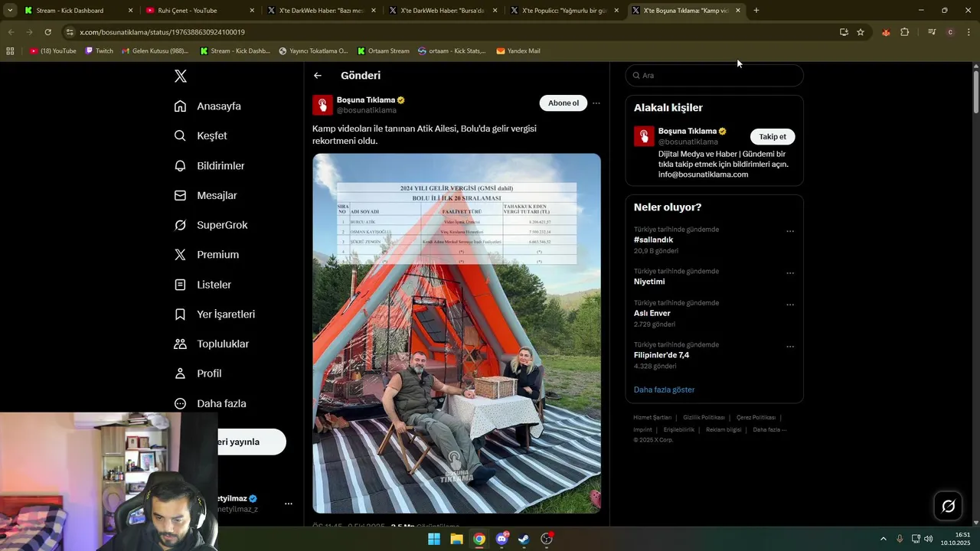Screen dimensions: 980x551
Task: Open tab search dropdown arrow
Action: (10, 11)
